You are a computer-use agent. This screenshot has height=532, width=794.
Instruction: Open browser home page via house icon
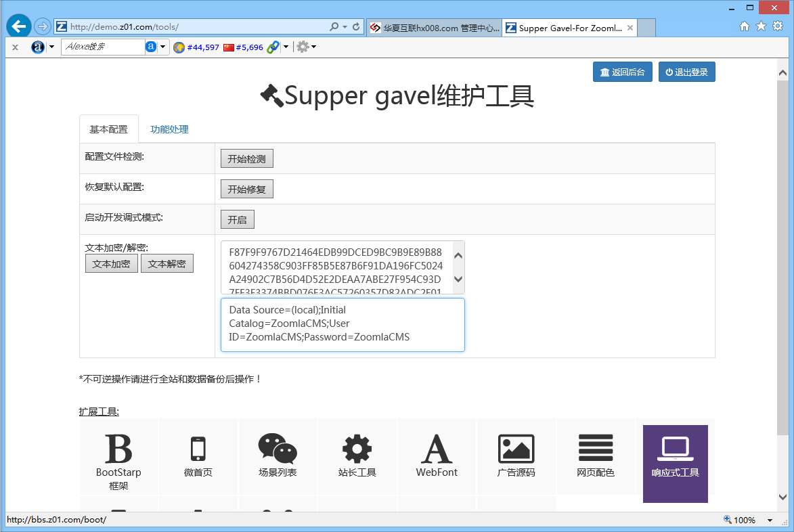click(x=745, y=26)
